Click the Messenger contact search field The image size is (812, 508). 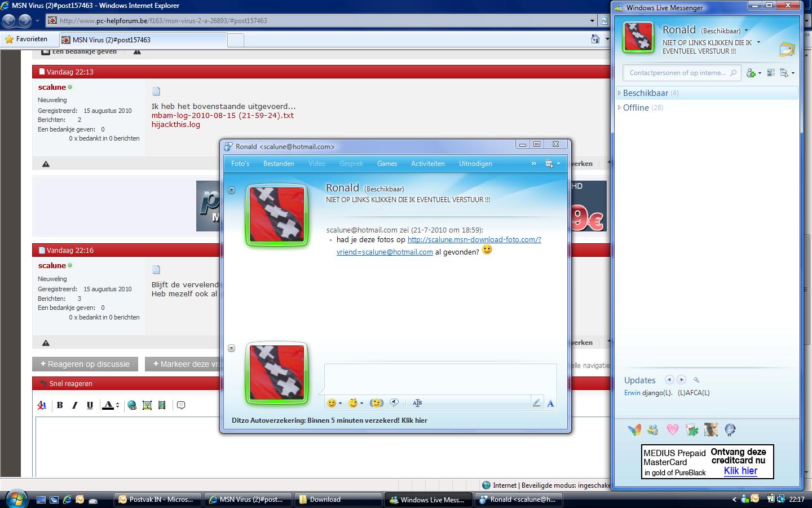(682, 73)
